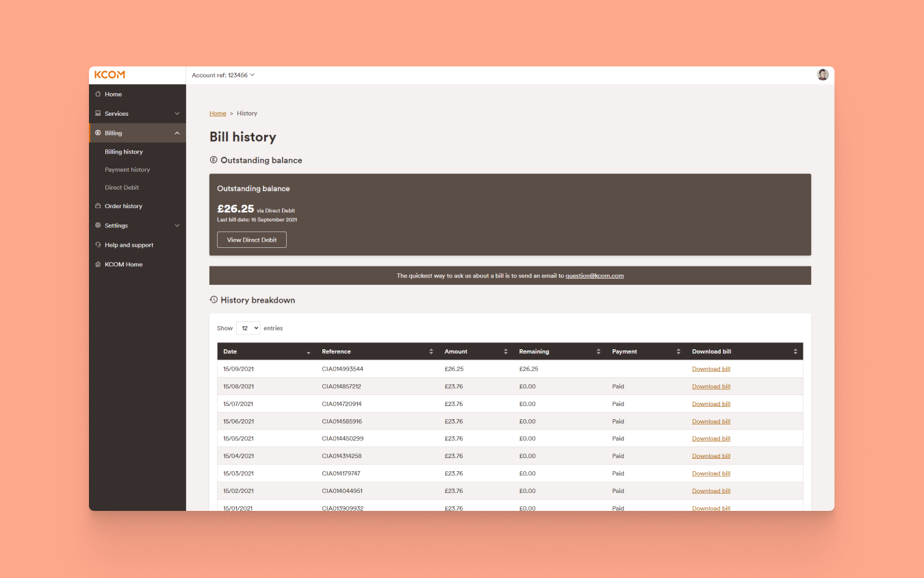Open the Show entries dropdown

(248, 327)
